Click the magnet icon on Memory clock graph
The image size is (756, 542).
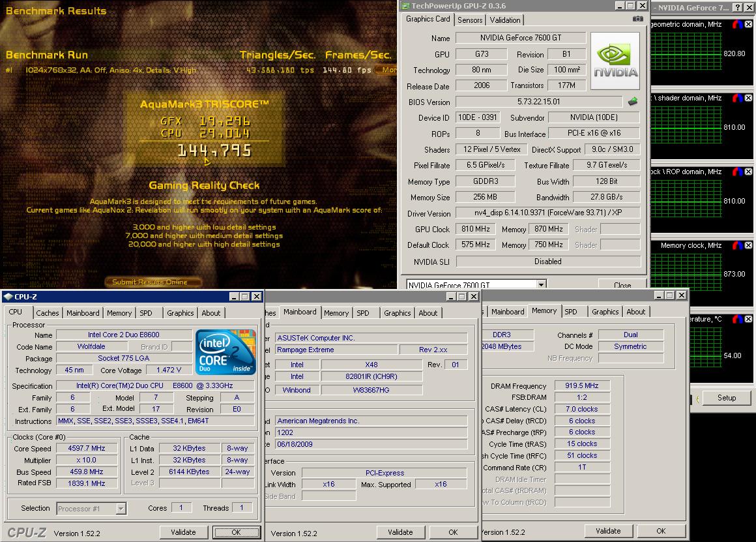point(738,246)
